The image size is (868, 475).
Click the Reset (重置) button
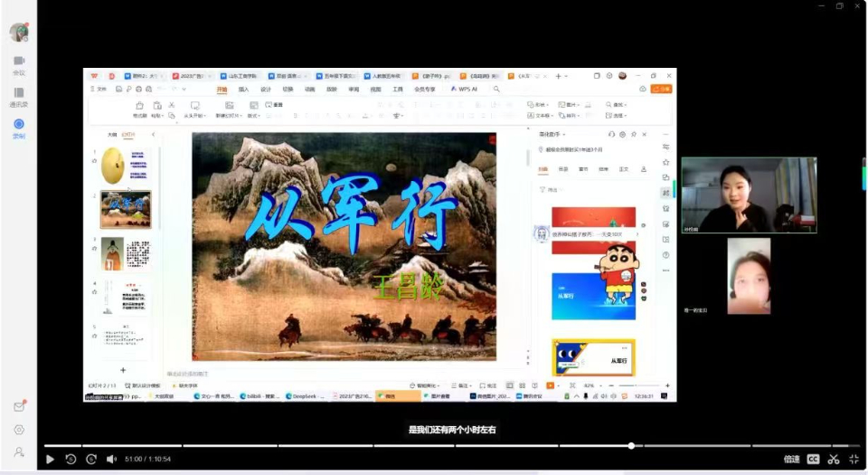[274, 104]
